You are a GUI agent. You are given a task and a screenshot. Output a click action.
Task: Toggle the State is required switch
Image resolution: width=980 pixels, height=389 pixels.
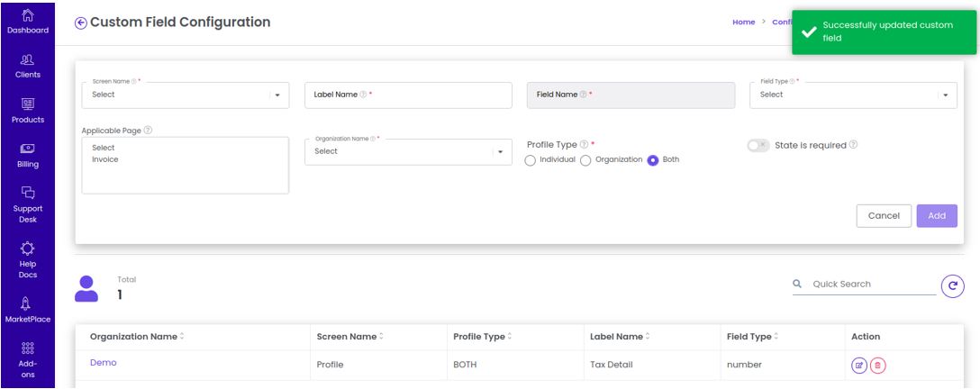pyautogui.click(x=758, y=145)
